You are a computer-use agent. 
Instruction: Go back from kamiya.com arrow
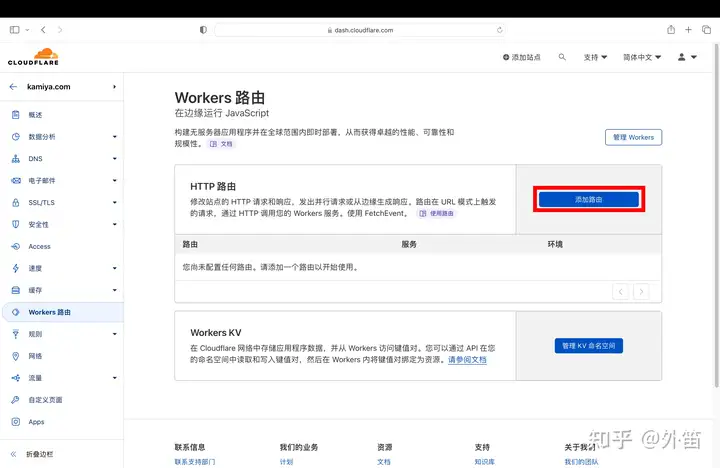click(13, 86)
